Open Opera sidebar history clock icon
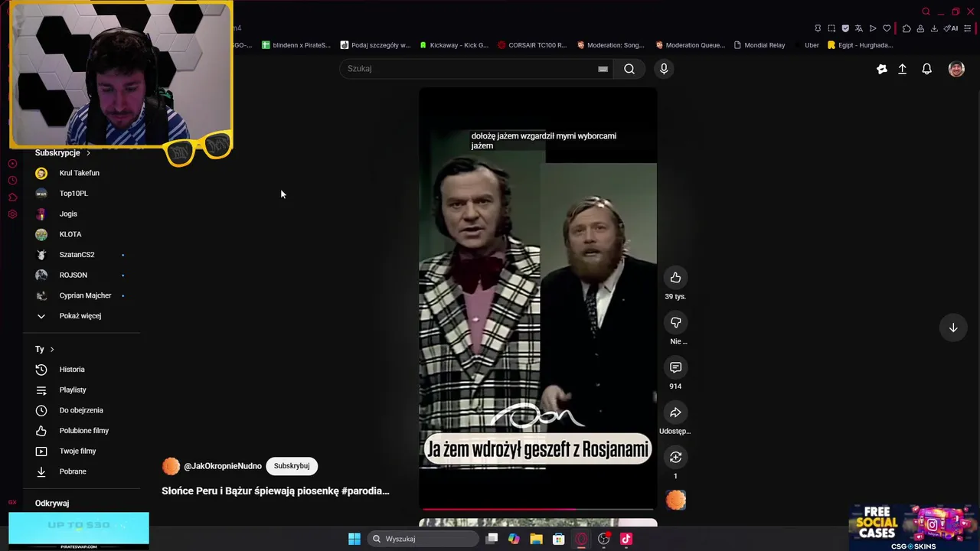980x551 pixels. 12,181
